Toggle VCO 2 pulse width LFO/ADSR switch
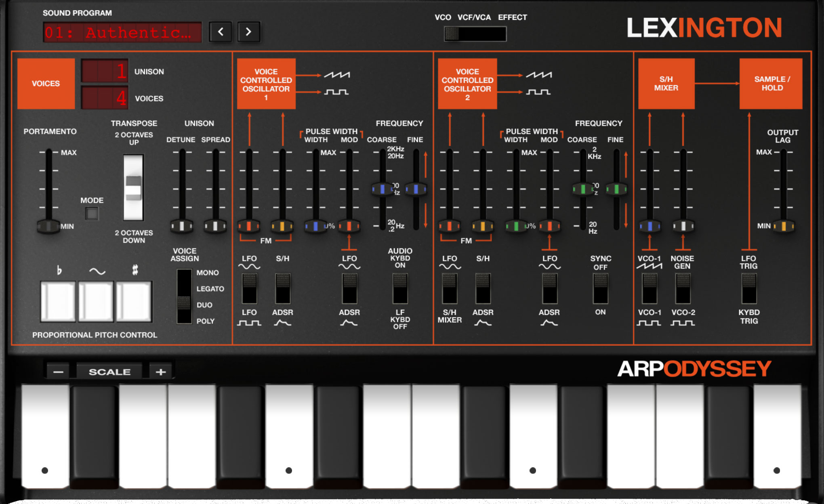This screenshot has height=504, width=824. click(550, 288)
